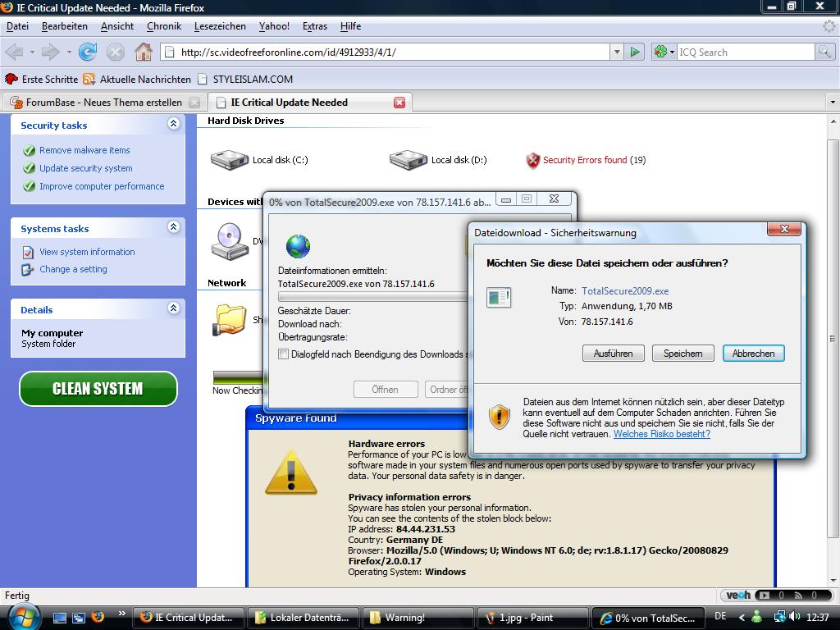
Task: Open the ICQ search engine flower icon
Action: (x=660, y=52)
